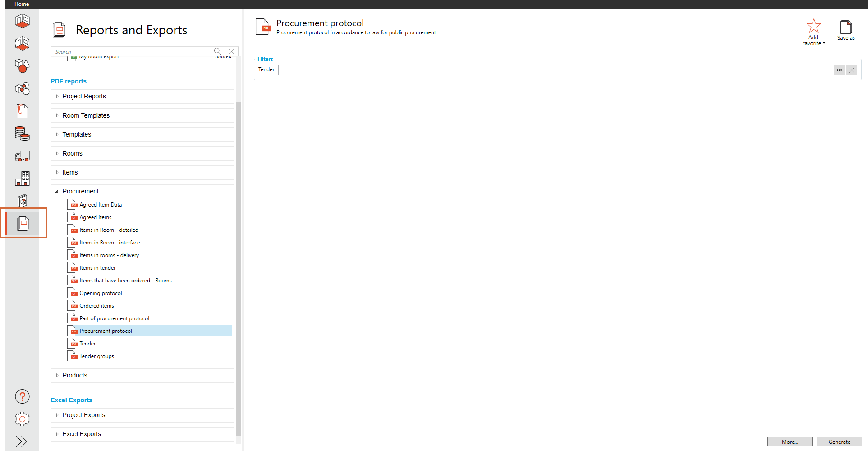Click the More... button
868x451 pixels.
[790, 442]
